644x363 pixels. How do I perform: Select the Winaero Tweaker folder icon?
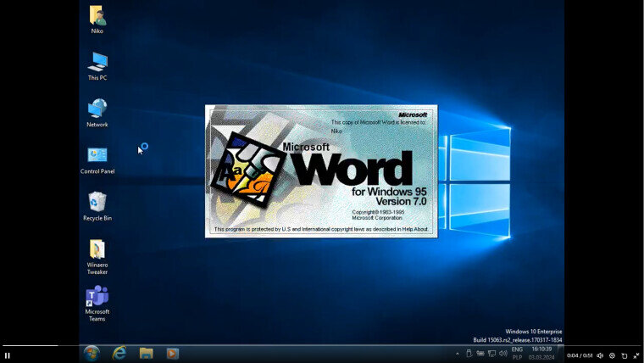click(97, 257)
